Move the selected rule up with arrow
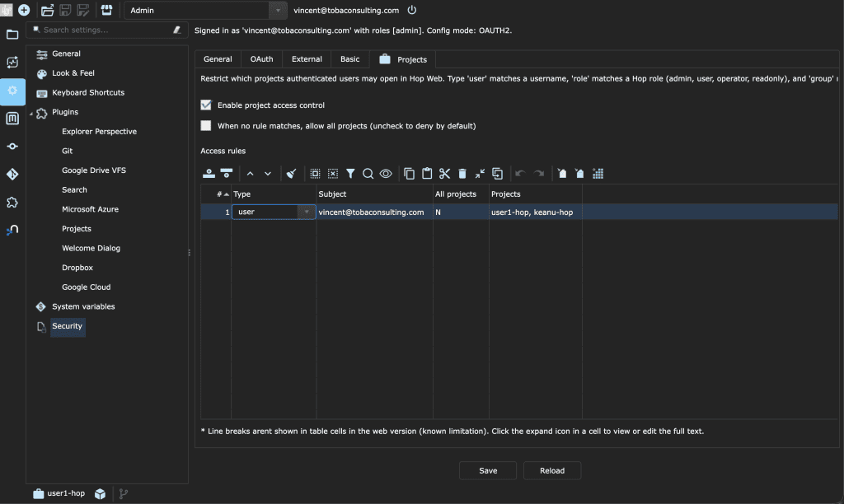The width and height of the screenshot is (844, 504). coord(250,173)
